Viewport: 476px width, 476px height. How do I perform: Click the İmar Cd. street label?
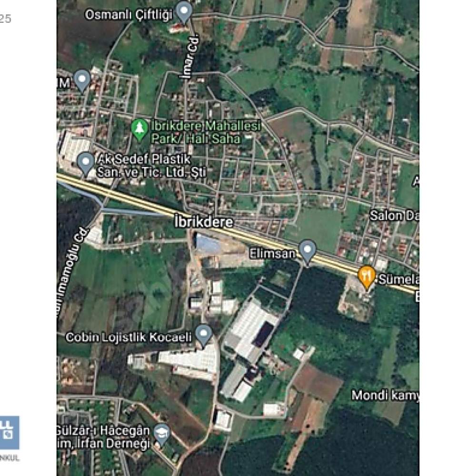(x=190, y=57)
